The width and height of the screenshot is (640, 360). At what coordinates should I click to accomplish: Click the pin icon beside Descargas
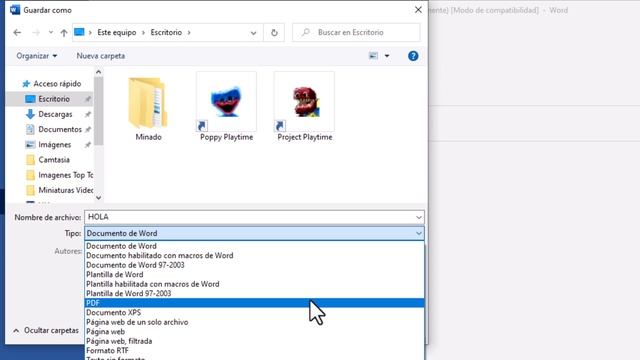tap(87, 114)
